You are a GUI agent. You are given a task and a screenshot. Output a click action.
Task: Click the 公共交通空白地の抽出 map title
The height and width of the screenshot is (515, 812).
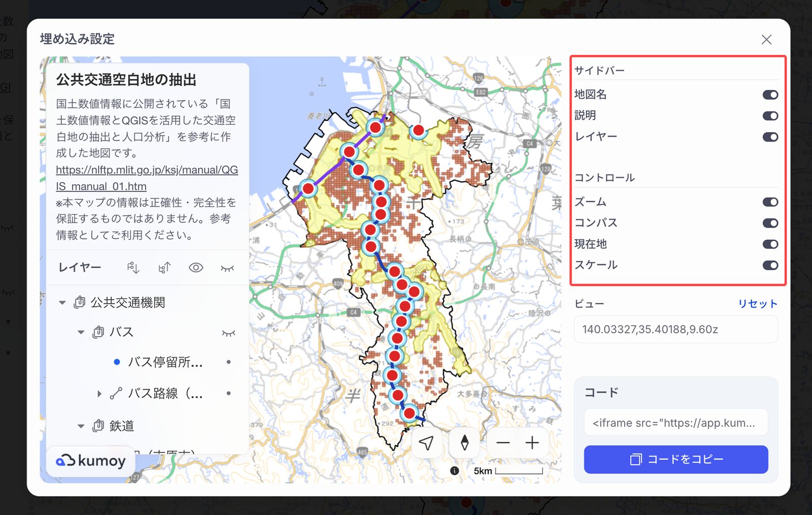pos(126,80)
